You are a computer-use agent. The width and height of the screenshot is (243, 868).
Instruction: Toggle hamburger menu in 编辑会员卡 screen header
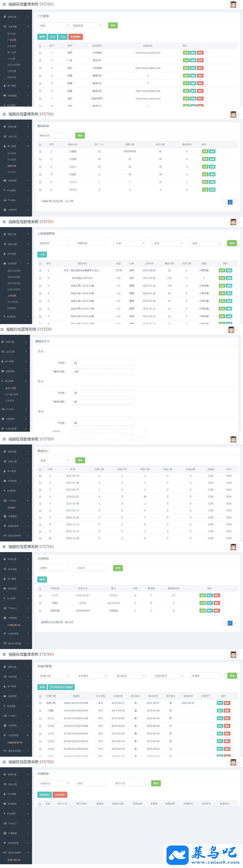(2, 330)
